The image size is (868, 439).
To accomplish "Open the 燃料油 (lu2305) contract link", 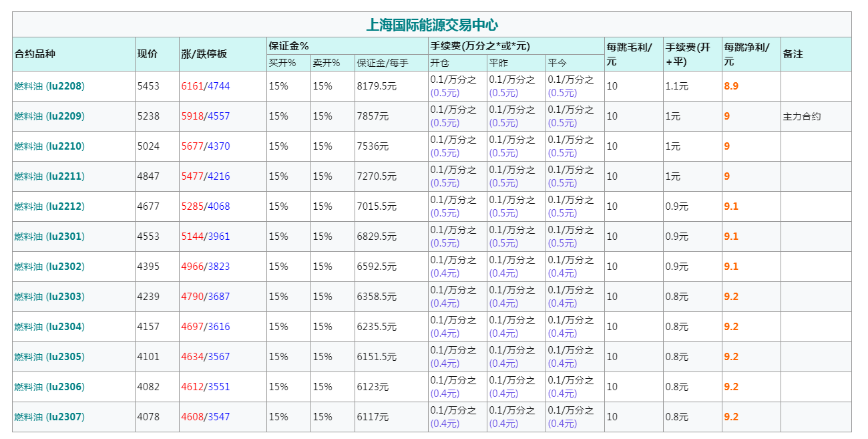I will coord(49,357).
